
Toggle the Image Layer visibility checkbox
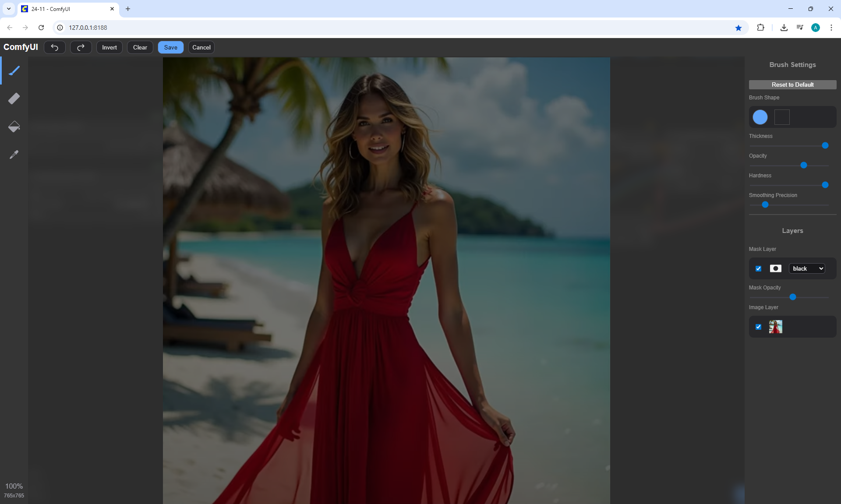[x=758, y=327]
